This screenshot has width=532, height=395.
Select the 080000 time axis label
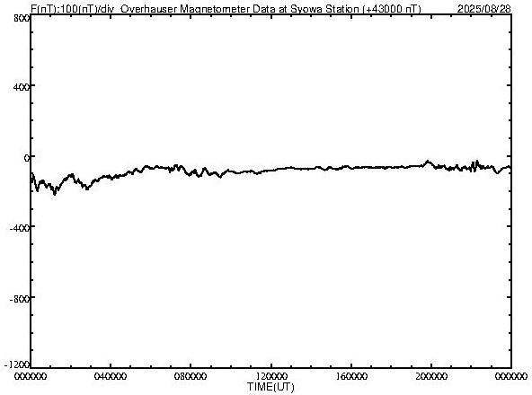[191, 375]
